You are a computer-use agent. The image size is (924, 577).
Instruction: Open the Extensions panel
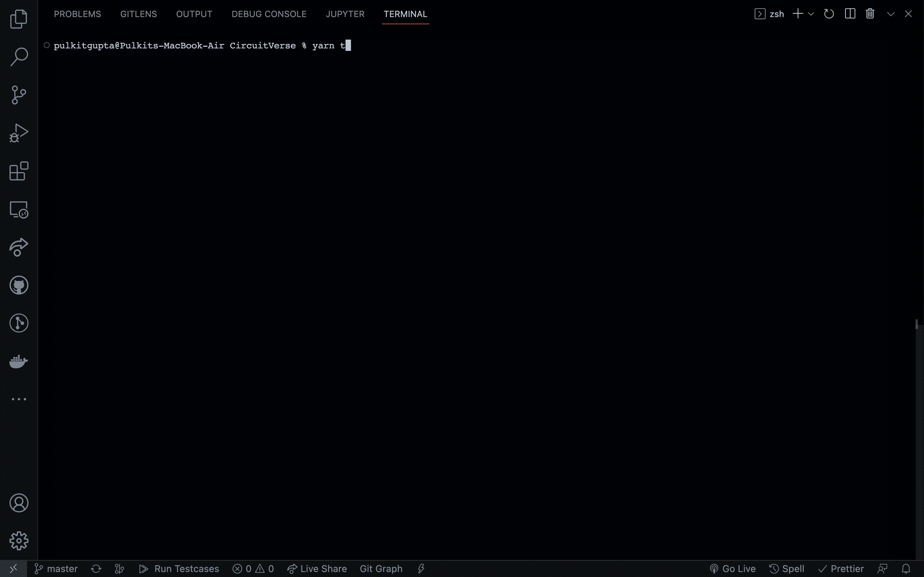pos(18,171)
